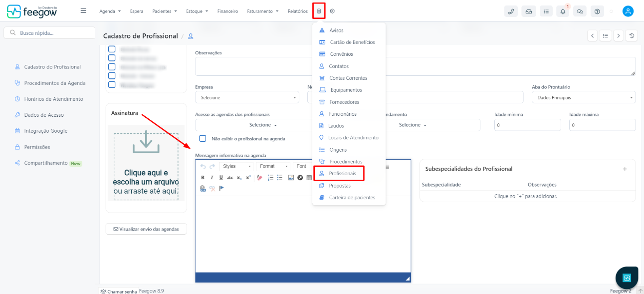
Task: Insert image in the message editor
Action: [x=291, y=177]
